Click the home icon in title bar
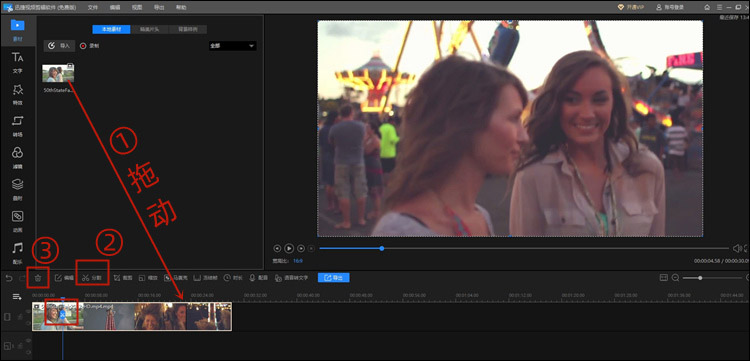The image size is (750, 361). (x=707, y=7)
